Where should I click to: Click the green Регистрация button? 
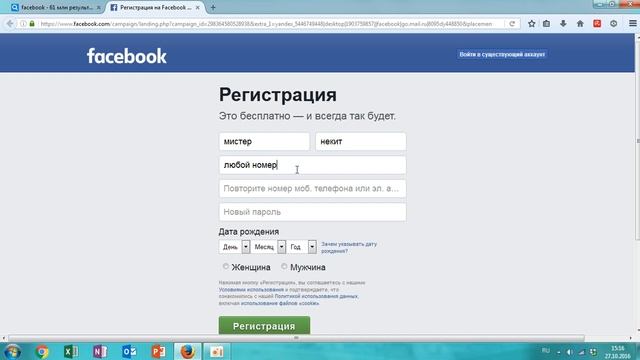point(264,326)
